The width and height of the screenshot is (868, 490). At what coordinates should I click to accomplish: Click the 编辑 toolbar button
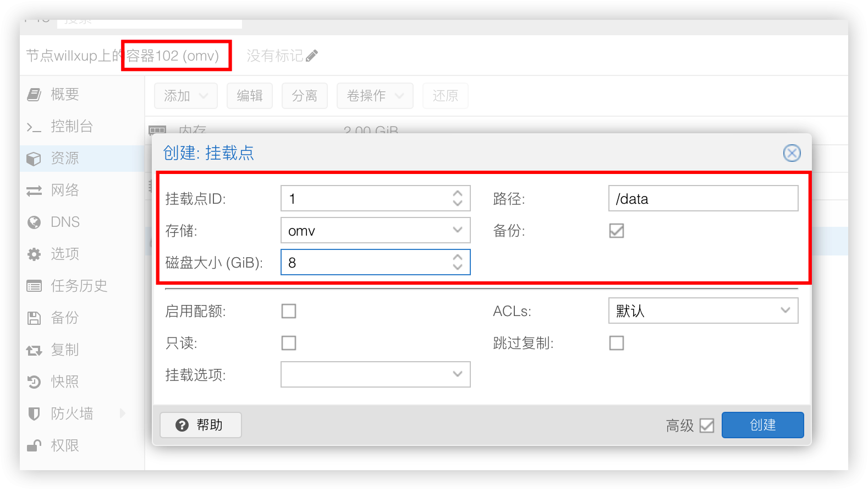[x=250, y=96]
